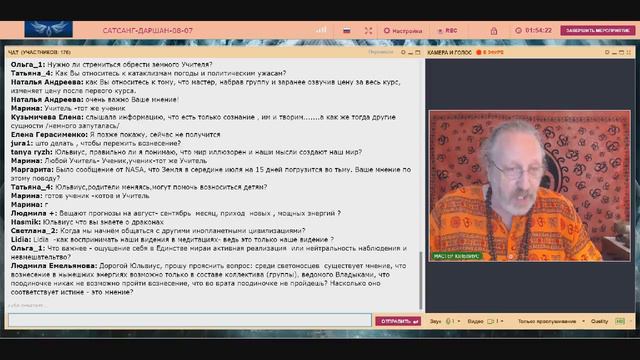This screenshot has height=360, width=640.
Task: Click the В эфире on-air indicator
Action: (x=490, y=52)
